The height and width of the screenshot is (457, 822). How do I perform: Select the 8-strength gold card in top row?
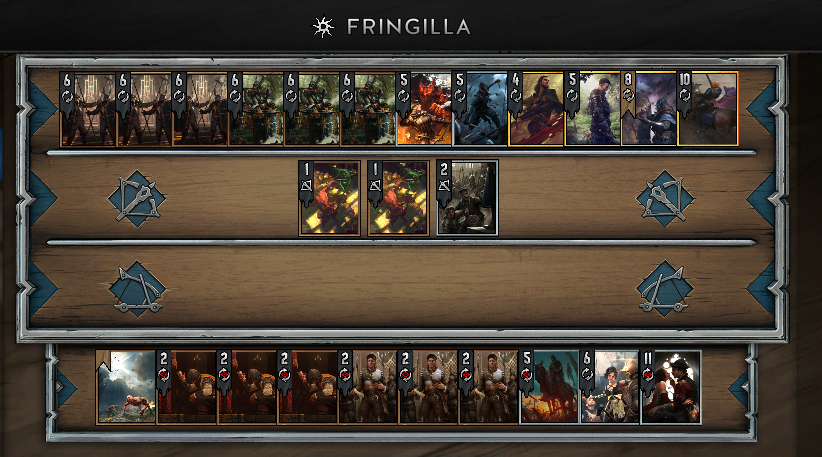[x=649, y=108]
